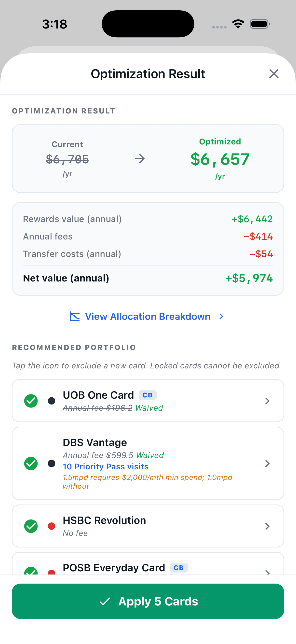Expand the HSBC Revolution row chevron
Image resolution: width=296 pixels, height=644 pixels.
click(267, 526)
